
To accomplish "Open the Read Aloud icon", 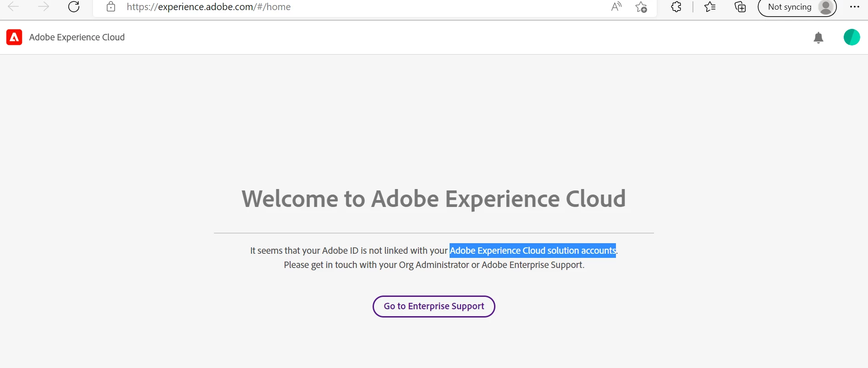I will coord(616,7).
